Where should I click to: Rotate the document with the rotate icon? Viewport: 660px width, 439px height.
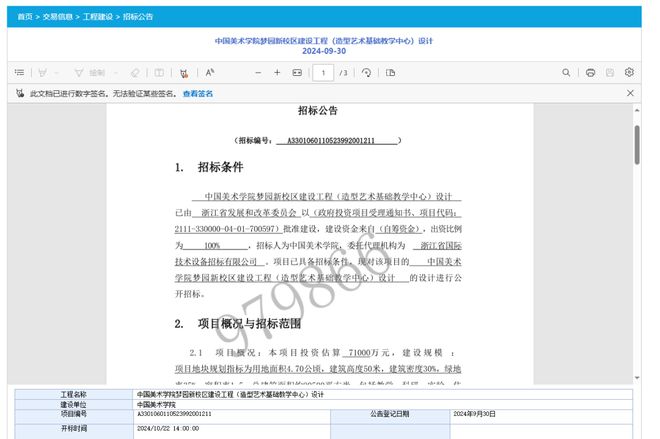[366, 73]
